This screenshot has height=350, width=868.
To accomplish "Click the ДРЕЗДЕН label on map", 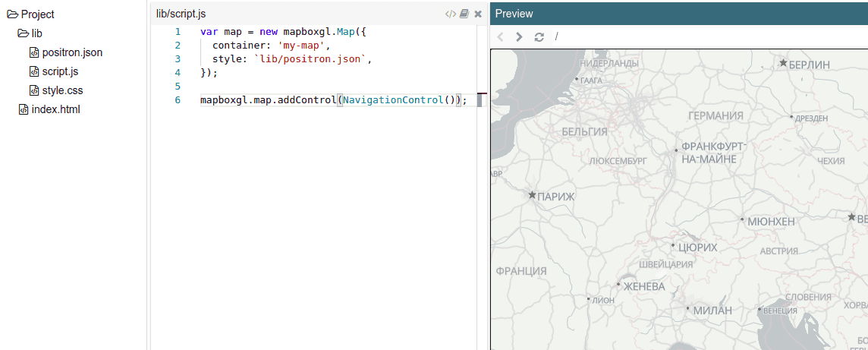I will [x=812, y=118].
